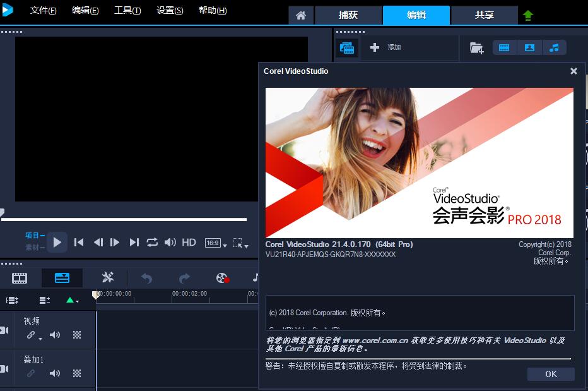Switch to the blue 编辑 workspace tab
The image size is (588, 391).
[x=416, y=15]
